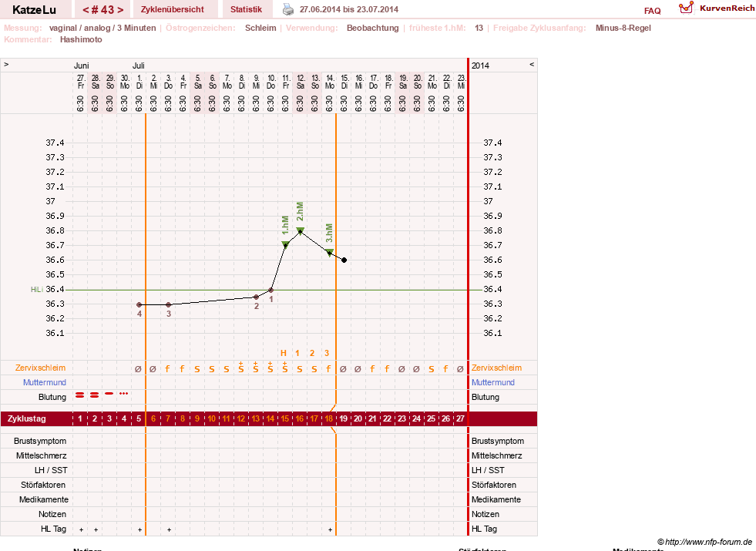Image resolution: width=756 pixels, height=551 pixels.
Task: Click the right Medikamente row label
Action: tap(496, 499)
